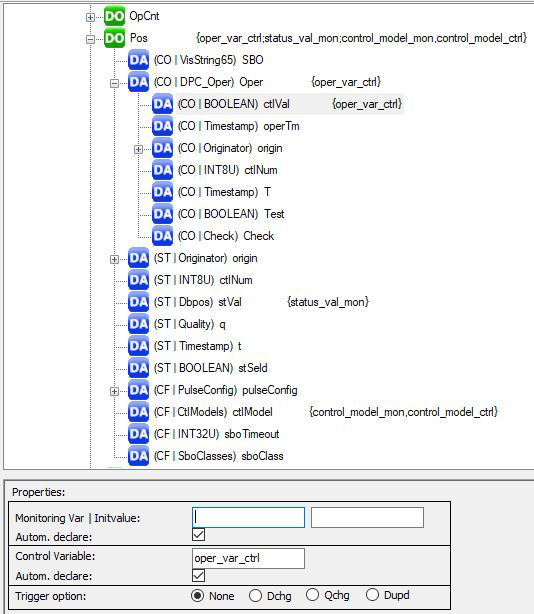
Task: Click the DA icon next to ctlVal
Action: coord(162,104)
